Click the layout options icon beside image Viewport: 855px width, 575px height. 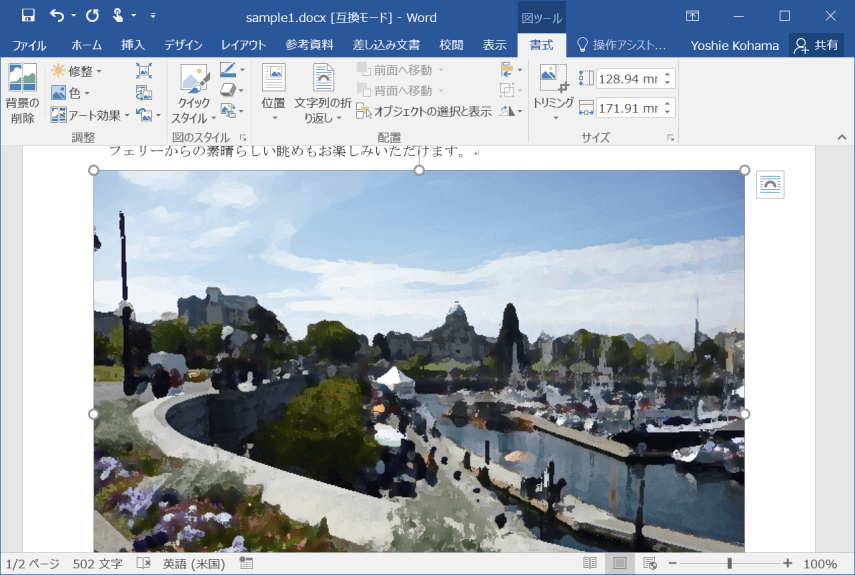click(770, 184)
